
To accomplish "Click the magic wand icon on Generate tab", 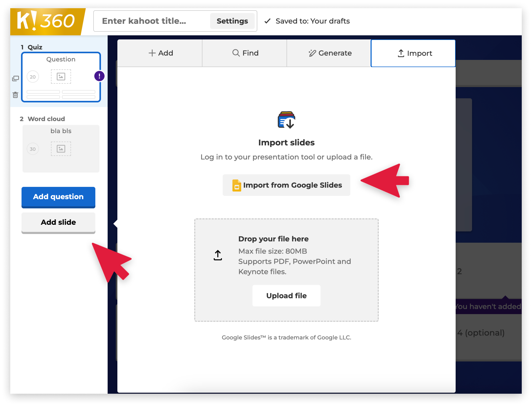I will [x=312, y=53].
